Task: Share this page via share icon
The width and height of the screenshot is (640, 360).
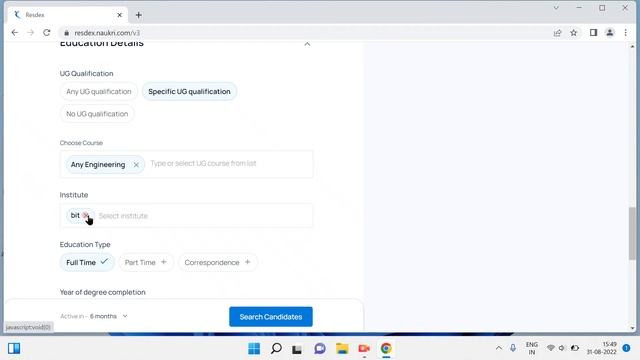Action: point(558,33)
